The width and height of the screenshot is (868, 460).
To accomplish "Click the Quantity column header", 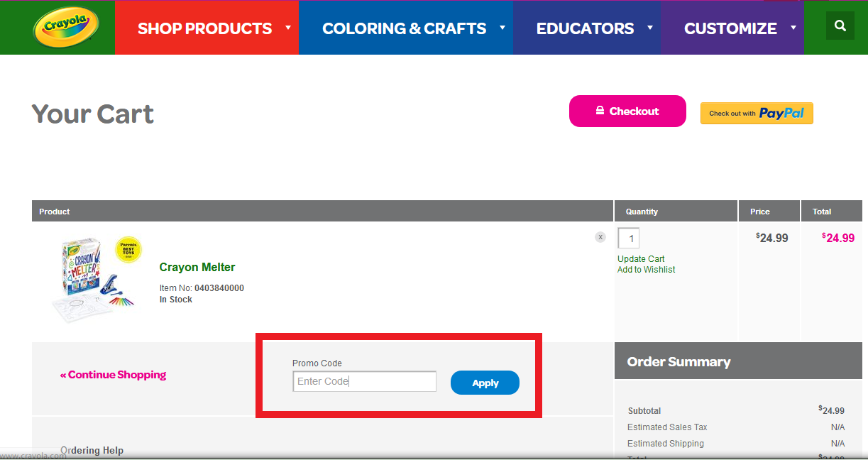I will click(642, 212).
